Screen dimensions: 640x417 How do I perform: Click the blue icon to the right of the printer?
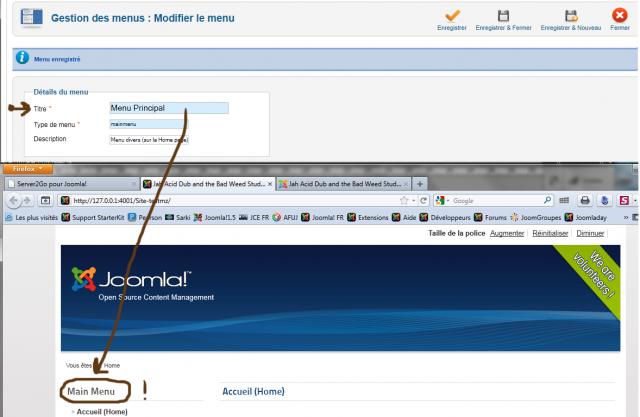[604, 200]
